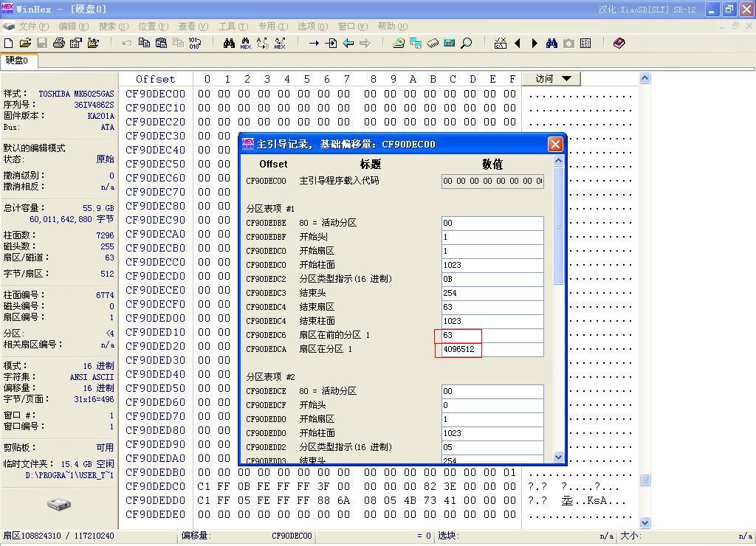Click partition #1 type field showing 0B
This screenshot has height=546, width=756.
pyautogui.click(x=492, y=279)
